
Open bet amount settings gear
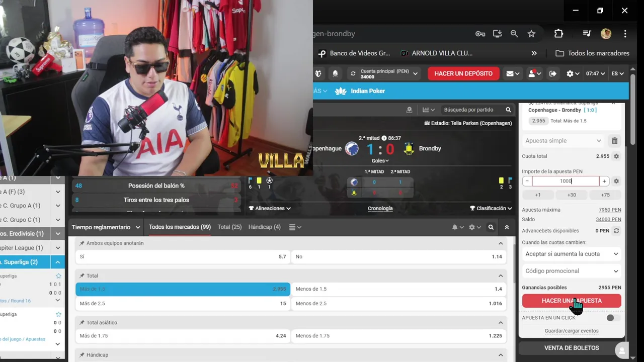pos(616,181)
